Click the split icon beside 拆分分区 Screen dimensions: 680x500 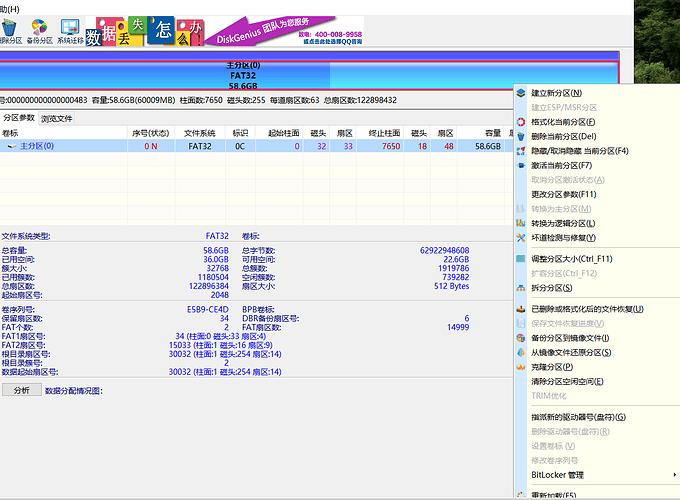coord(521,288)
